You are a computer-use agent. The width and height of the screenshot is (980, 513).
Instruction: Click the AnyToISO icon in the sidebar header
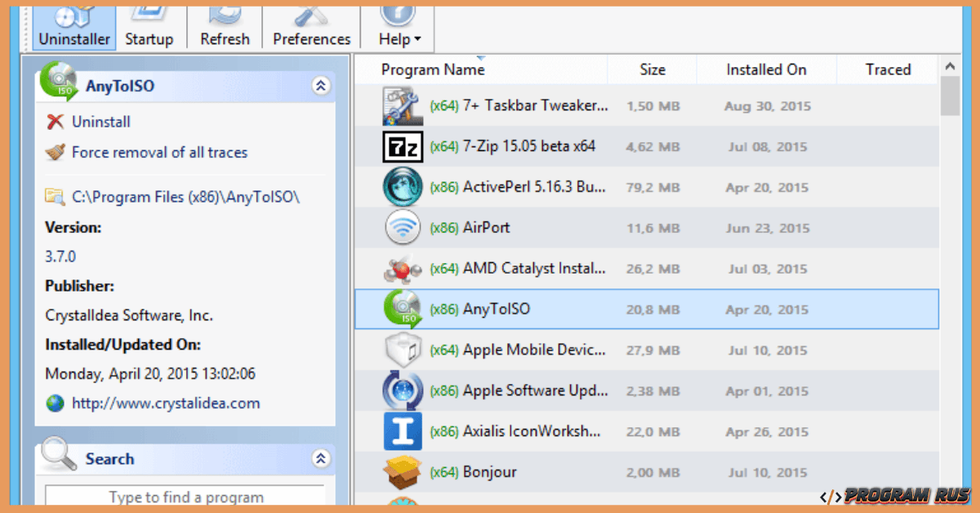click(x=57, y=84)
